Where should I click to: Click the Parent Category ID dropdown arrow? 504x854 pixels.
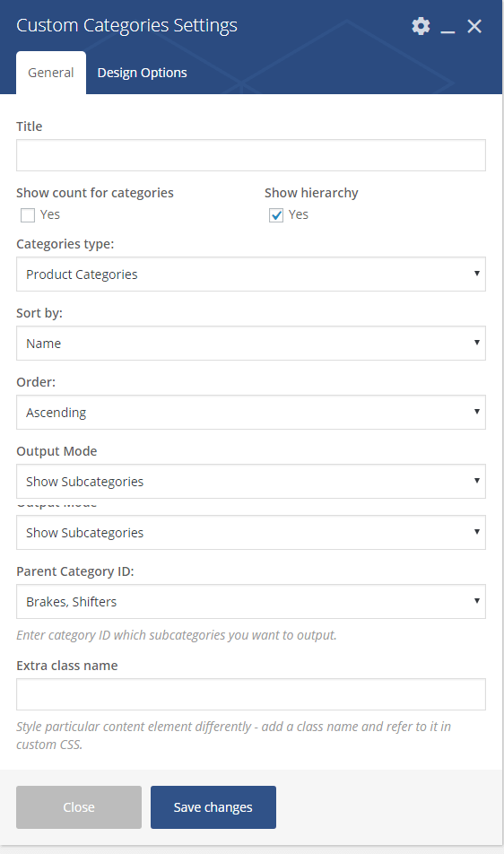click(477, 601)
